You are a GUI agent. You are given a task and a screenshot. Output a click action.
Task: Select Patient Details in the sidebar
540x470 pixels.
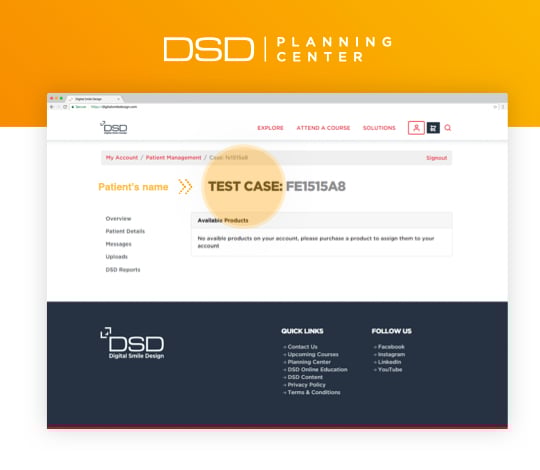click(125, 231)
